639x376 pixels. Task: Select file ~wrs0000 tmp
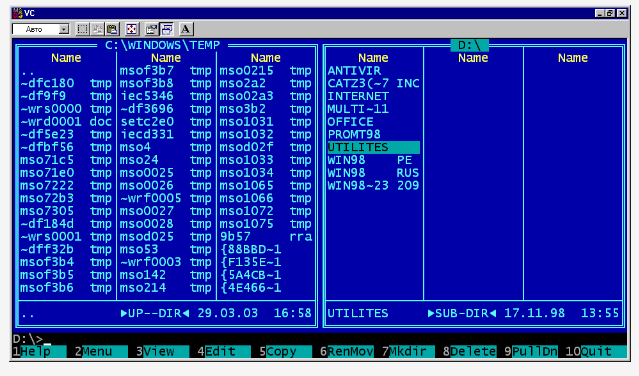click(x=66, y=109)
